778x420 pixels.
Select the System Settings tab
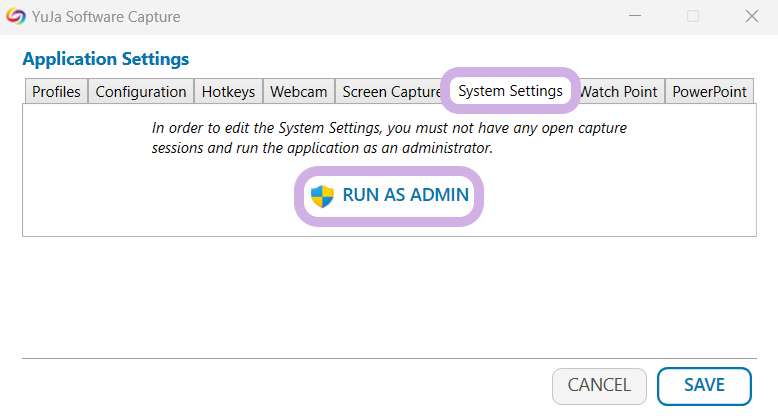click(x=510, y=91)
